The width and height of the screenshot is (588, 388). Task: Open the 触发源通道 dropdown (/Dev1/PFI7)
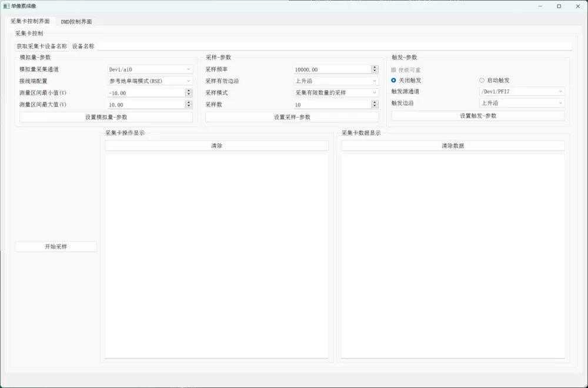coord(522,92)
